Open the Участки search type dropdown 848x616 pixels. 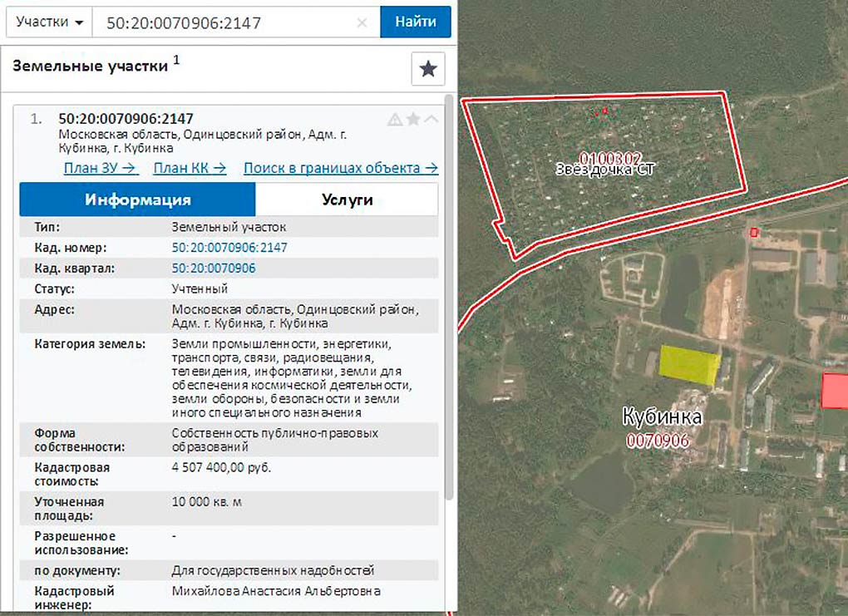tap(49, 22)
